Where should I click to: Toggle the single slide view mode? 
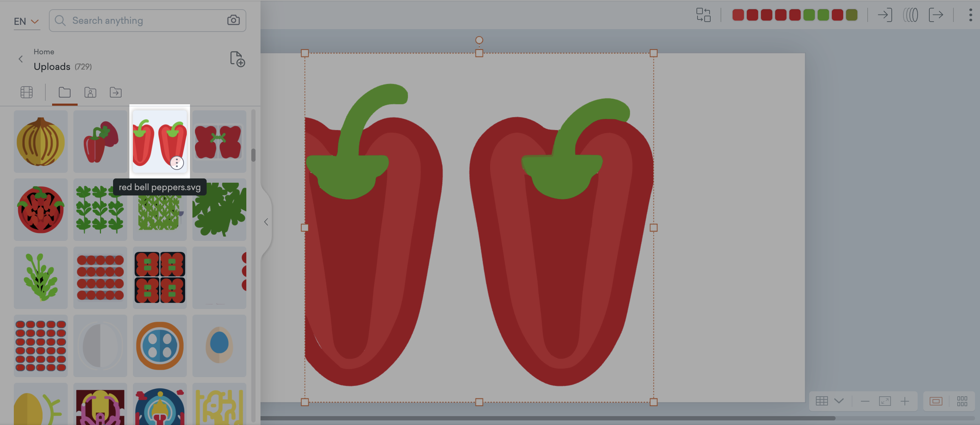click(x=935, y=401)
